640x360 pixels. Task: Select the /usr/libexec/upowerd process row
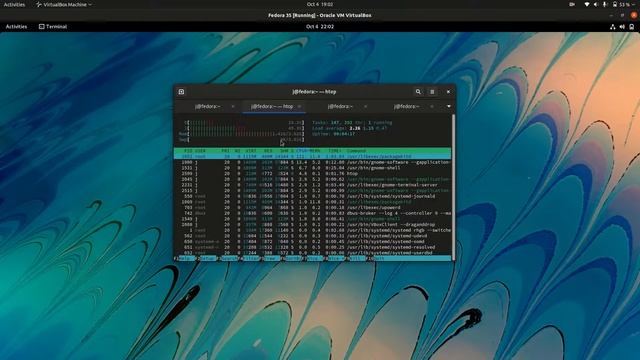(313, 208)
